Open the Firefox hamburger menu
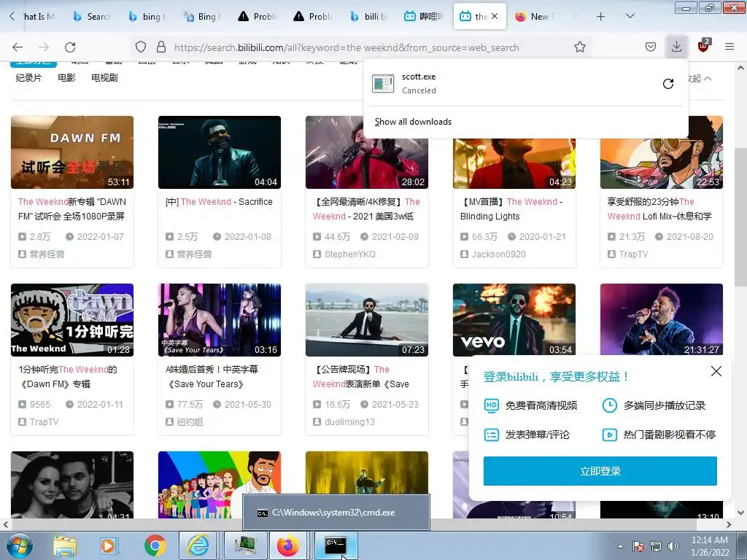747x560 pixels. [729, 47]
